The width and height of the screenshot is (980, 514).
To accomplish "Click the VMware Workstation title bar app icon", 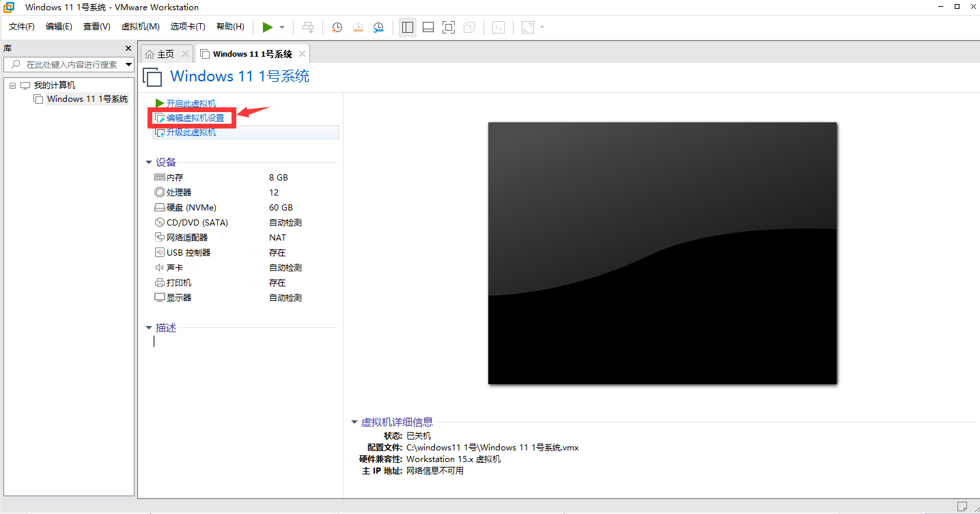I will 10,8.
